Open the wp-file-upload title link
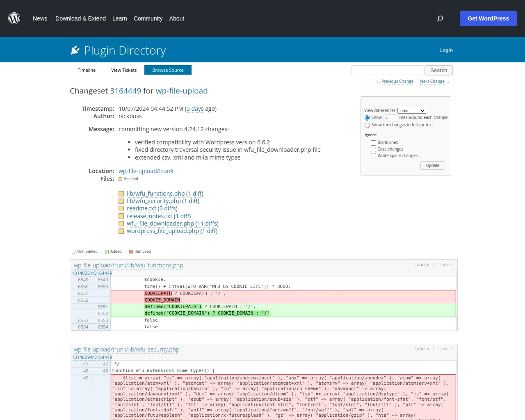 [x=182, y=91]
